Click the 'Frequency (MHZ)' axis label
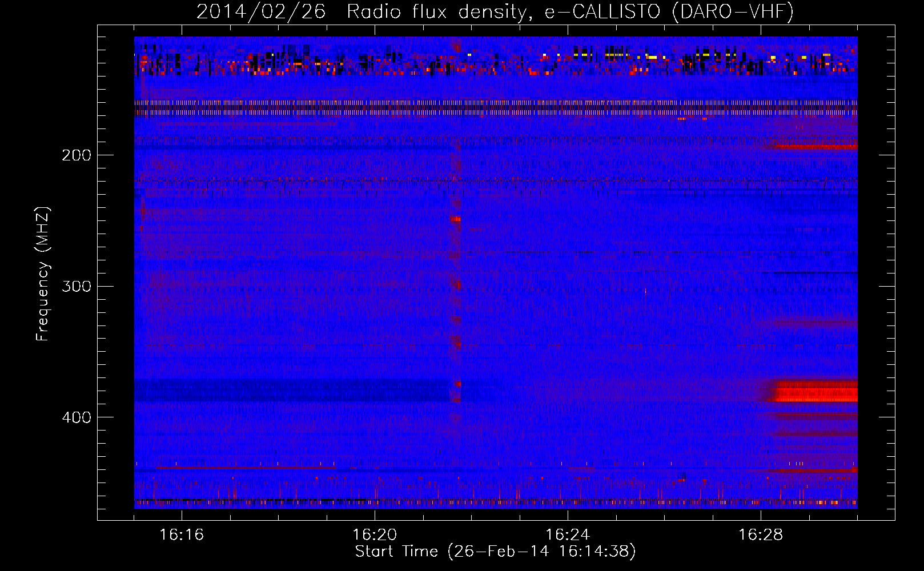Viewport: 924px width, 571px height. [43, 274]
